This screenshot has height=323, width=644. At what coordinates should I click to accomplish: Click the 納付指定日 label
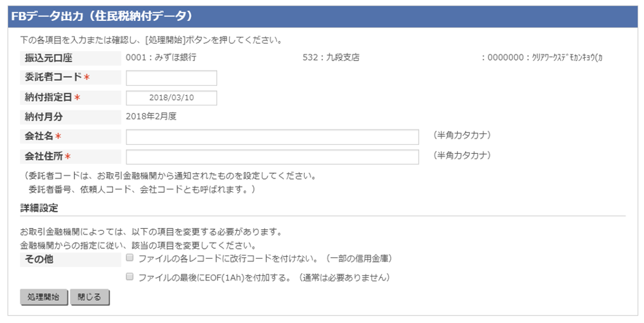(52, 97)
